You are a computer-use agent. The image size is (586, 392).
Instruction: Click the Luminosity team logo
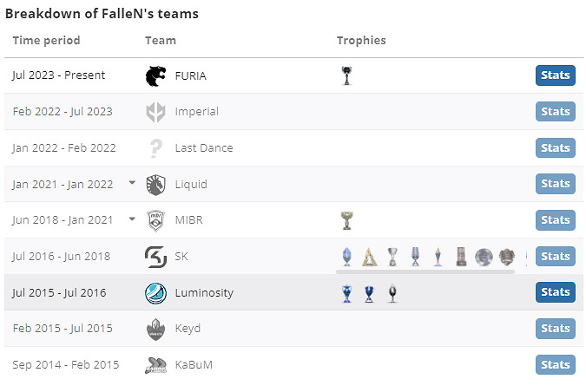155,293
